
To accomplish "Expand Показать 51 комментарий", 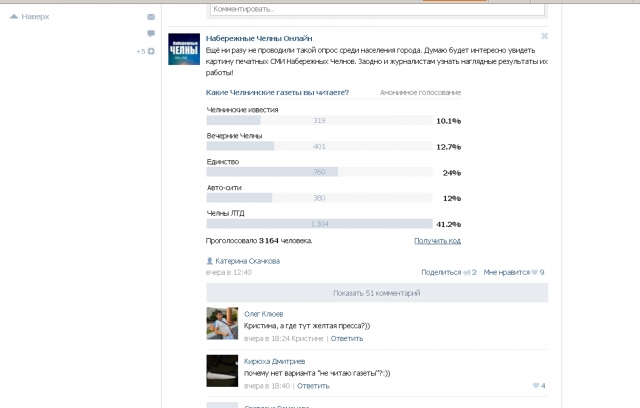I will 376,293.
